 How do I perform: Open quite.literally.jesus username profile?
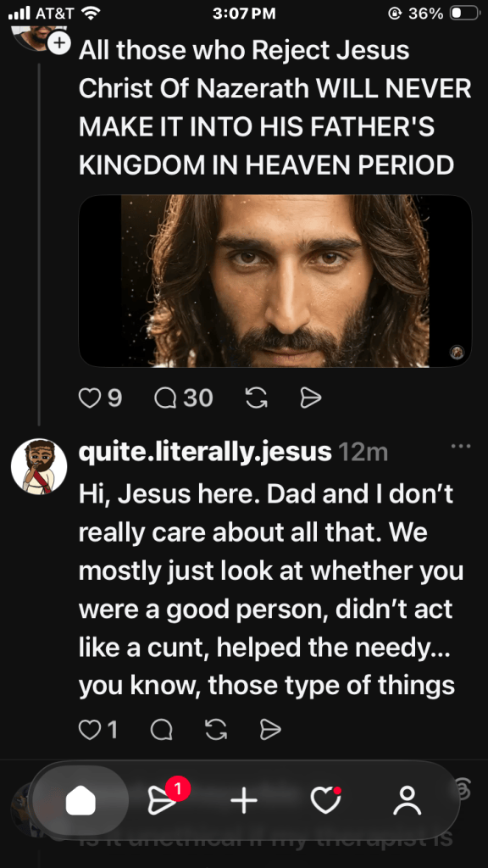coord(205,453)
